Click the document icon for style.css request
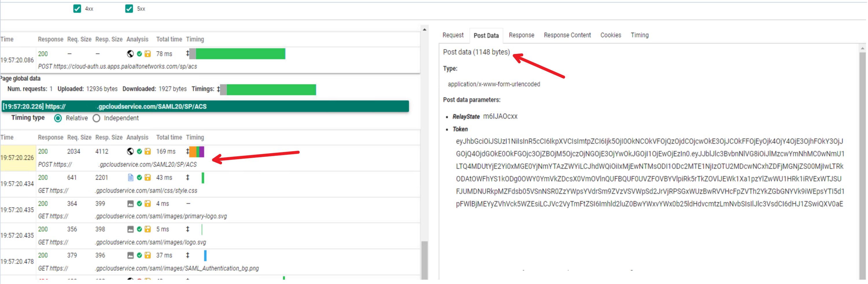Screen dimensions: 868x284 point(130,177)
